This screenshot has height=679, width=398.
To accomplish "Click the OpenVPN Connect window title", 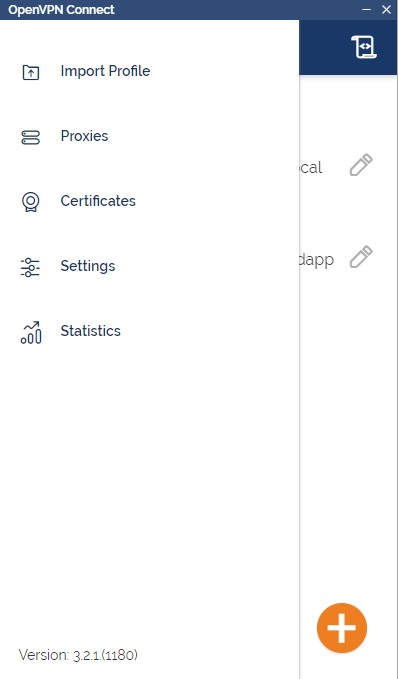I will point(61,10).
